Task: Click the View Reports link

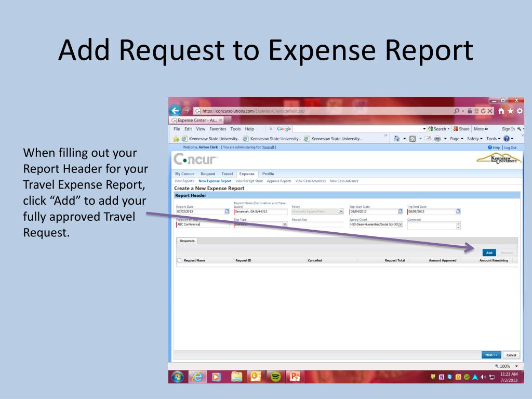Action: pyautogui.click(x=184, y=181)
